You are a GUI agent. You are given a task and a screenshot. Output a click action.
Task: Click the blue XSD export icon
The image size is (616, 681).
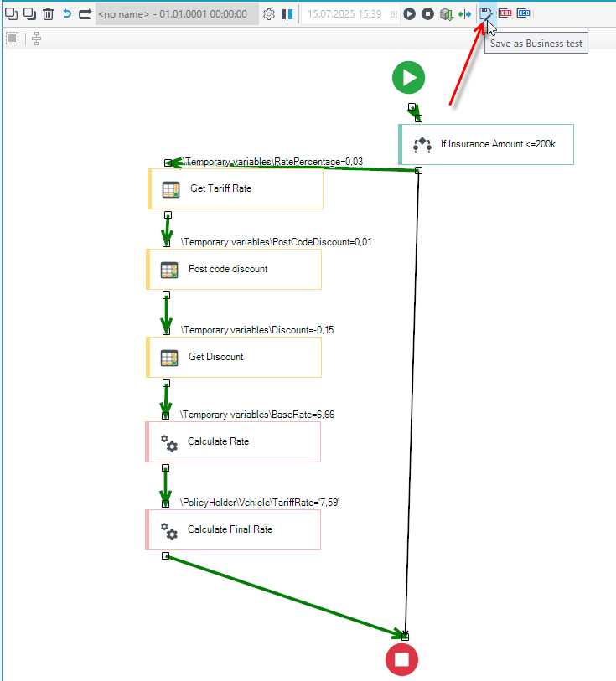pyautogui.click(x=524, y=13)
